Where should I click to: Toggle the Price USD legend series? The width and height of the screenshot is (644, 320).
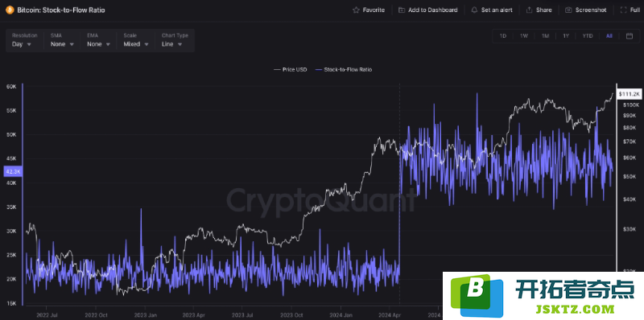pyautogui.click(x=290, y=70)
